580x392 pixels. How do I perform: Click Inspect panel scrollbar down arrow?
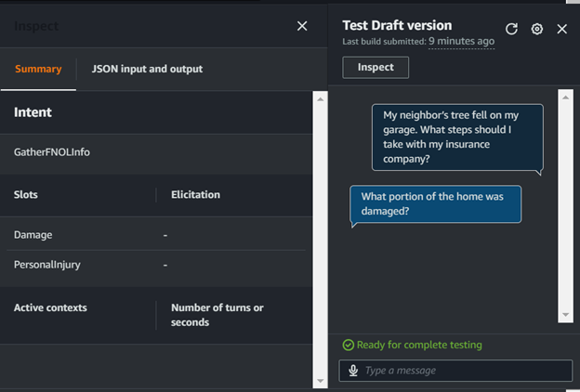[321, 381]
